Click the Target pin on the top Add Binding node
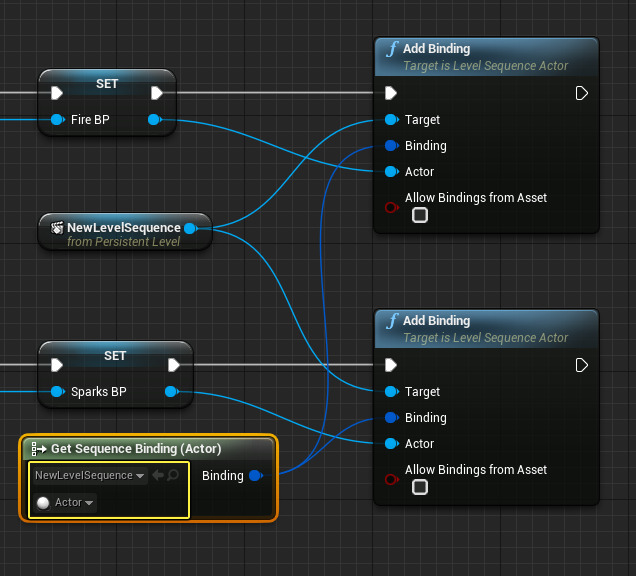This screenshot has height=576, width=636. click(391, 120)
